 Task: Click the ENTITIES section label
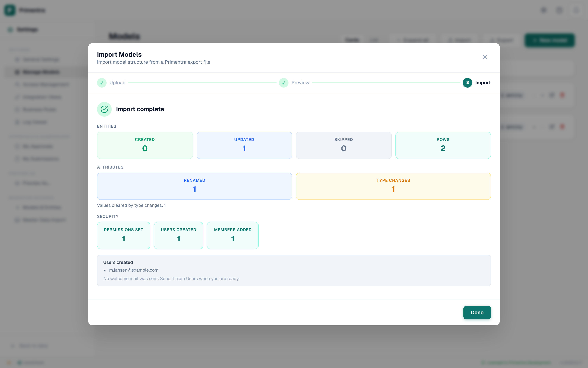point(107,126)
